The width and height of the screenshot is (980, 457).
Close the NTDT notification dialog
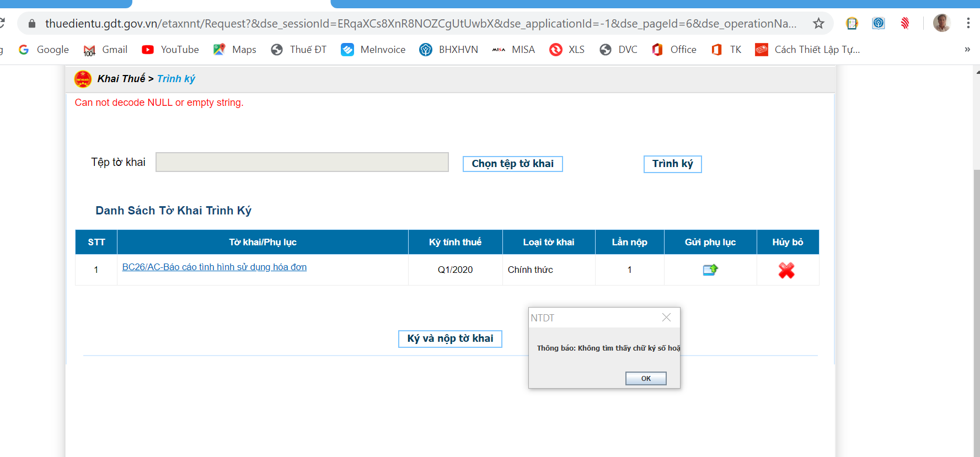pyautogui.click(x=666, y=318)
